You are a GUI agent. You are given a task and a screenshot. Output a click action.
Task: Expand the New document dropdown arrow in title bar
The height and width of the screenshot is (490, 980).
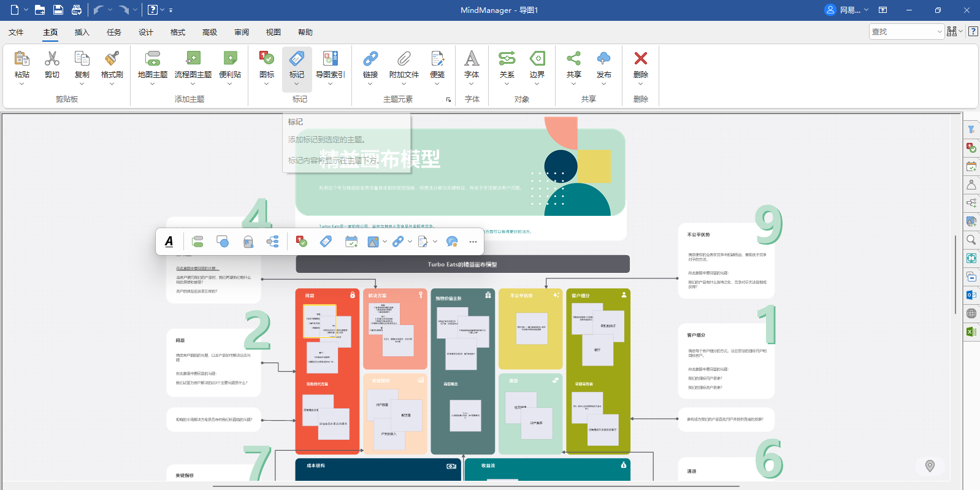(26, 10)
